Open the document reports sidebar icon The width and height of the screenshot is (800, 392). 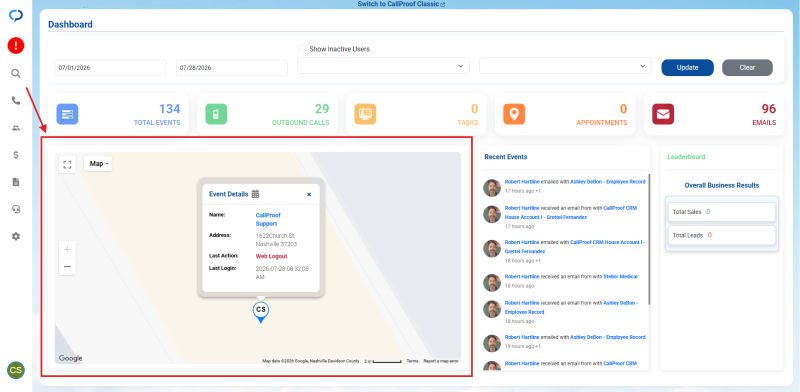[16, 182]
